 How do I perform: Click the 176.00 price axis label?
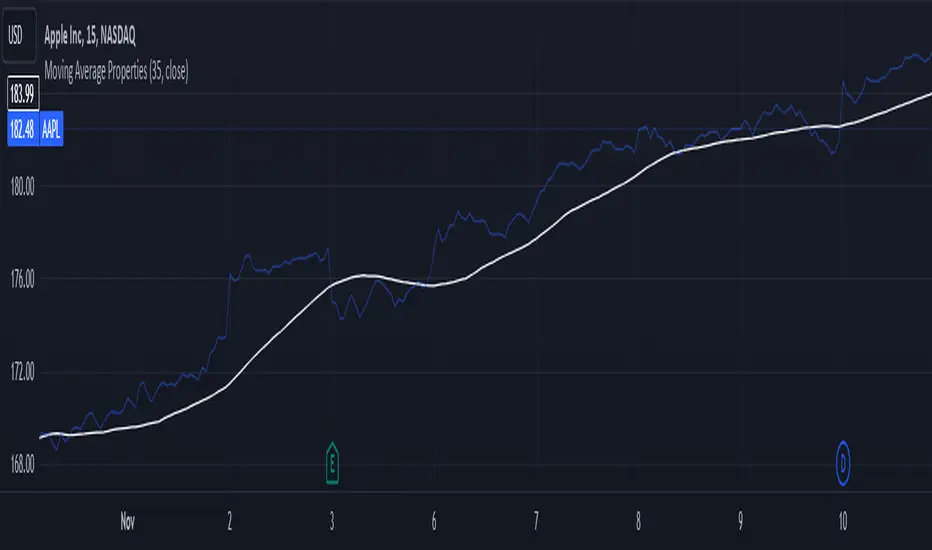(x=23, y=279)
